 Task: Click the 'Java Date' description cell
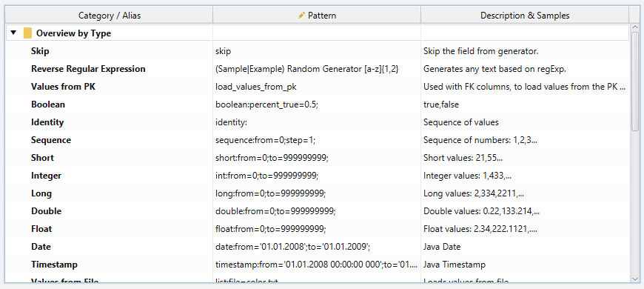tap(525, 246)
